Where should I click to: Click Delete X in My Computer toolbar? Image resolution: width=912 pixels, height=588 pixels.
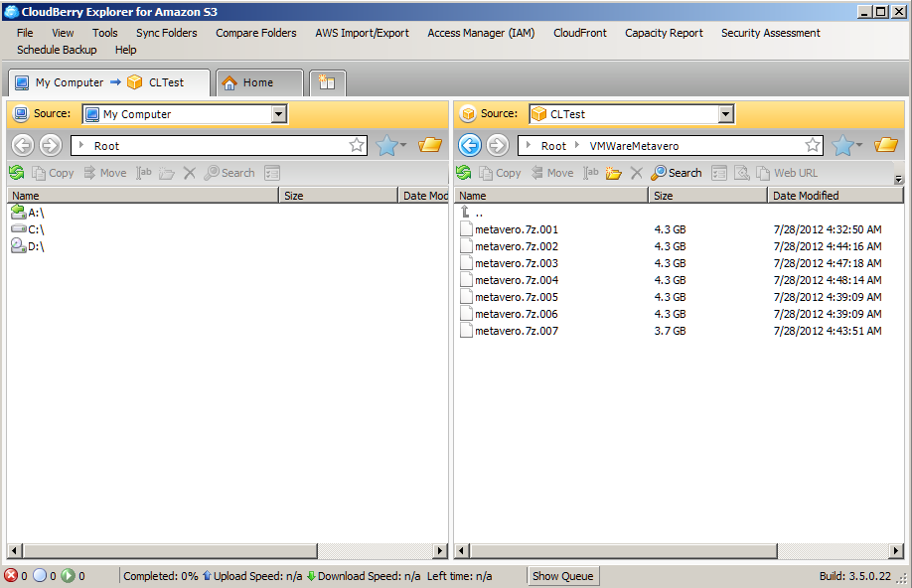pos(189,173)
